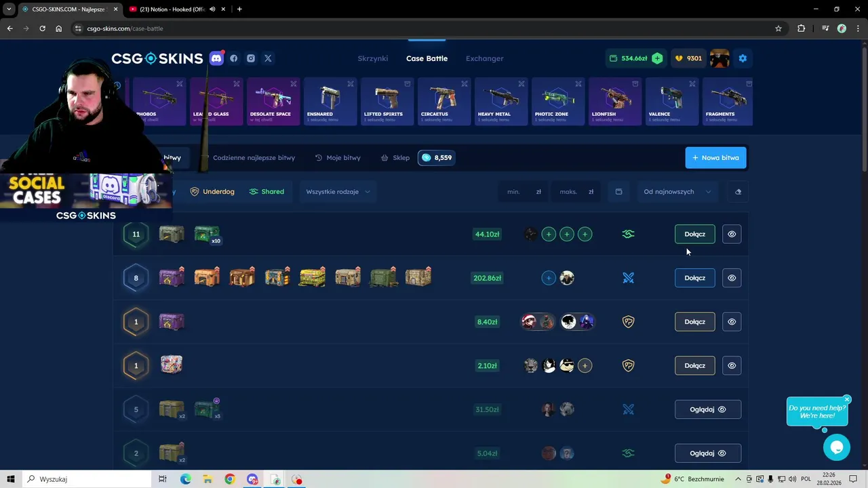Viewport: 868px width, 488px height.
Task: Open Microsoft Edge from the taskbar
Action: (186, 479)
